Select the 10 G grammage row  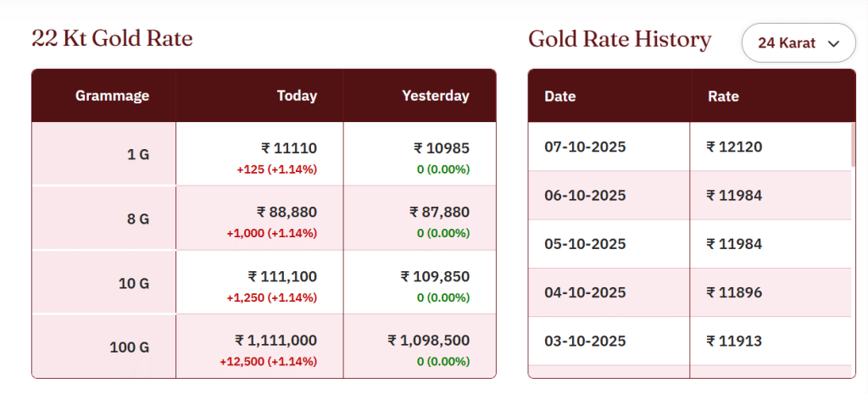(x=134, y=283)
